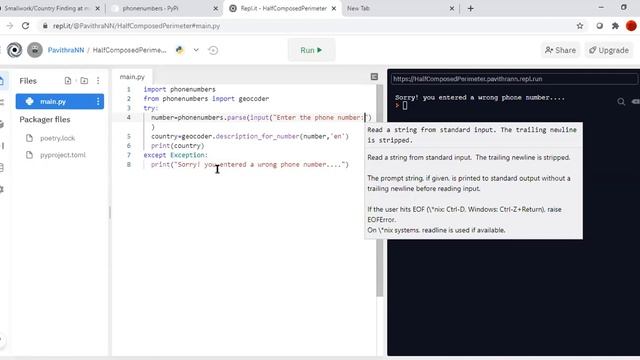
Task: Open pyproject.toml file
Action: tap(63, 155)
